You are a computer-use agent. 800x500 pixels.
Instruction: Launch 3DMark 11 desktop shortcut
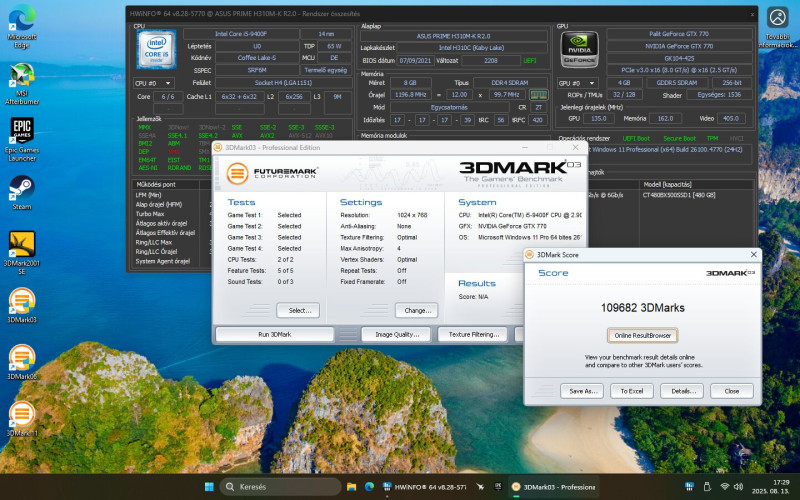click(22, 419)
